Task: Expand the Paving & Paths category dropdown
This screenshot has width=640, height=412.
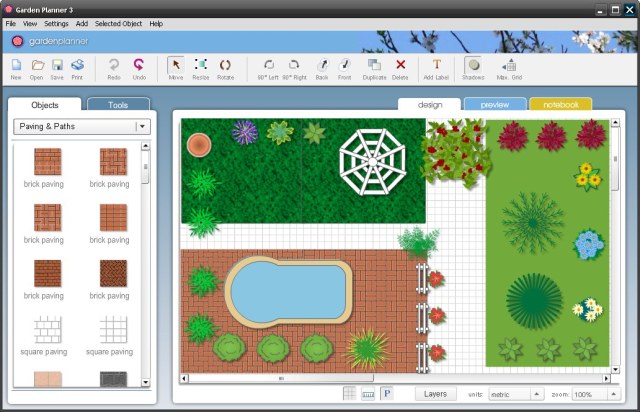Action: [x=82, y=127]
